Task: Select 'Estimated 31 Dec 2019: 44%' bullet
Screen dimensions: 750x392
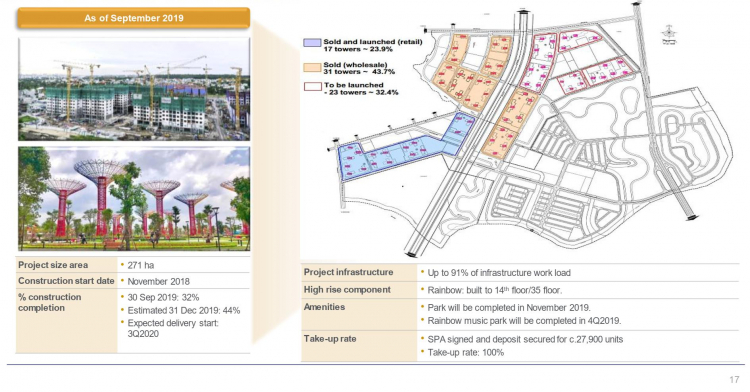Action: pyautogui.click(x=184, y=311)
